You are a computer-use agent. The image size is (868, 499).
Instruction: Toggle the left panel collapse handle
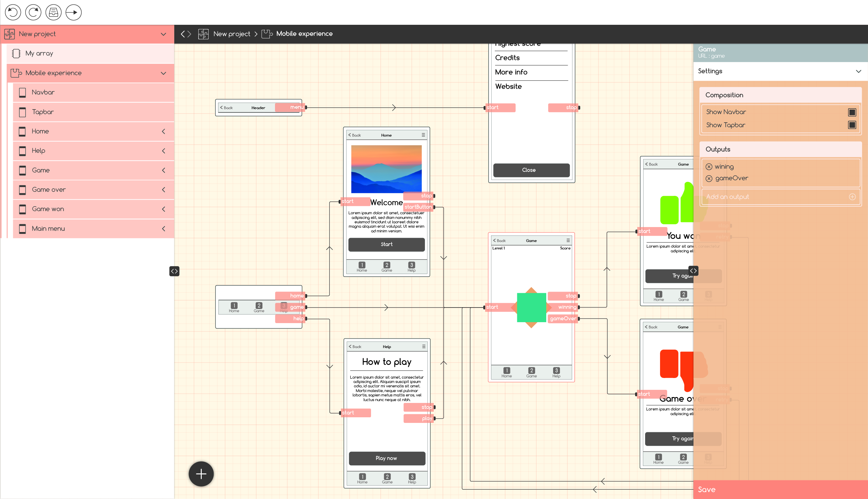(x=174, y=271)
